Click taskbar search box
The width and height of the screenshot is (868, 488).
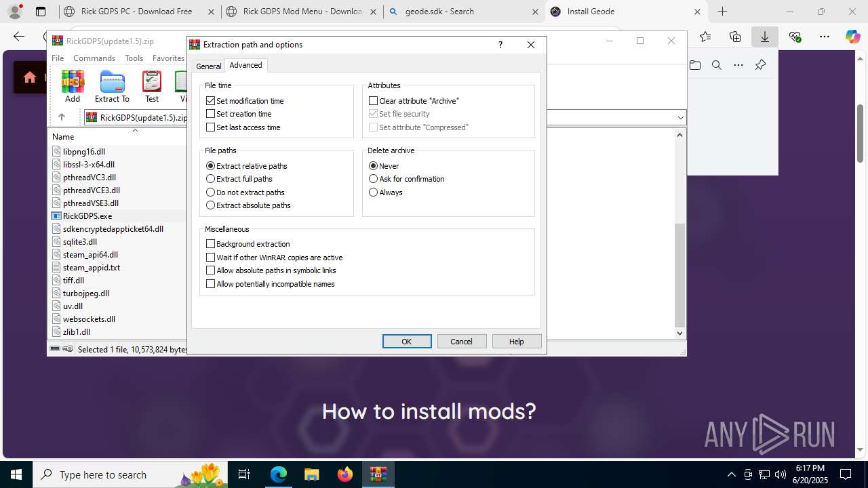[x=129, y=474]
